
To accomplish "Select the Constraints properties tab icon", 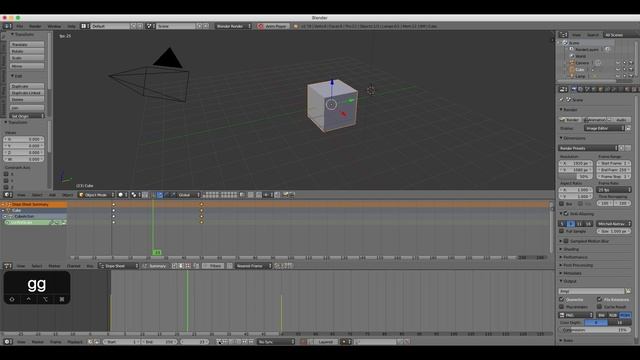I will coord(607,89).
